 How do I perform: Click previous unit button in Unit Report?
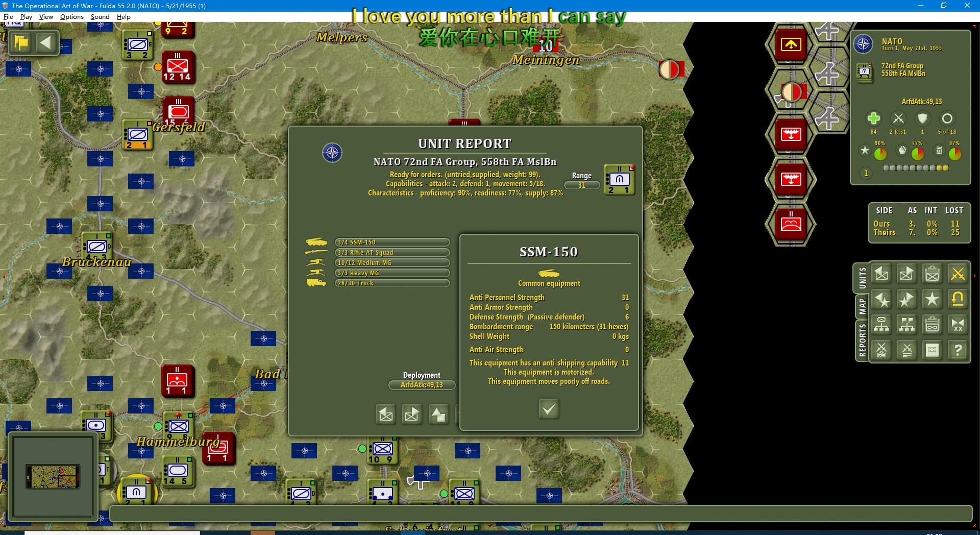pyautogui.click(x=386, y=415)
